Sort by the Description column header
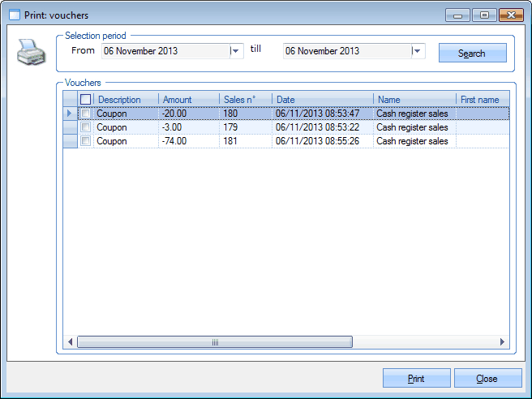Image resolution: width=532 pixels, height=399 pixels. pos(126,99)
